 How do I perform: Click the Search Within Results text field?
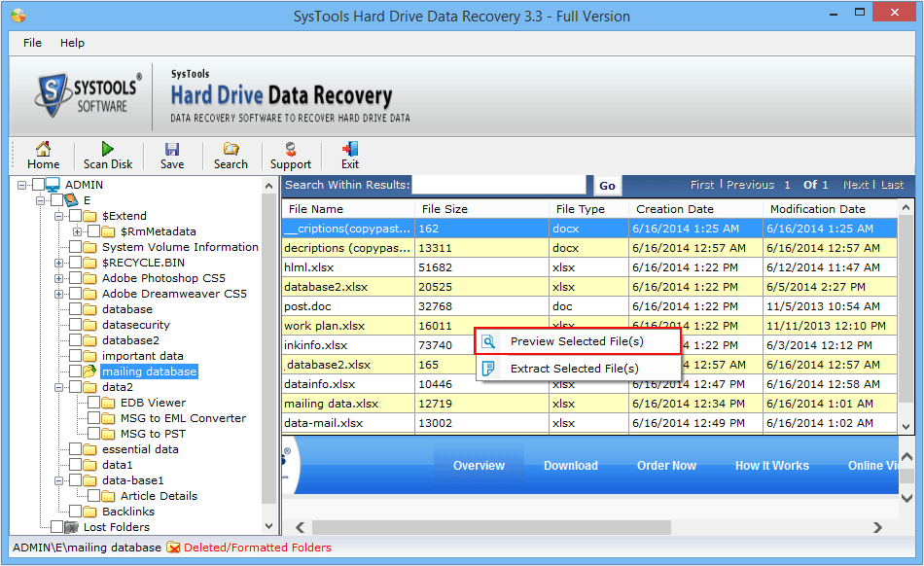500,185
